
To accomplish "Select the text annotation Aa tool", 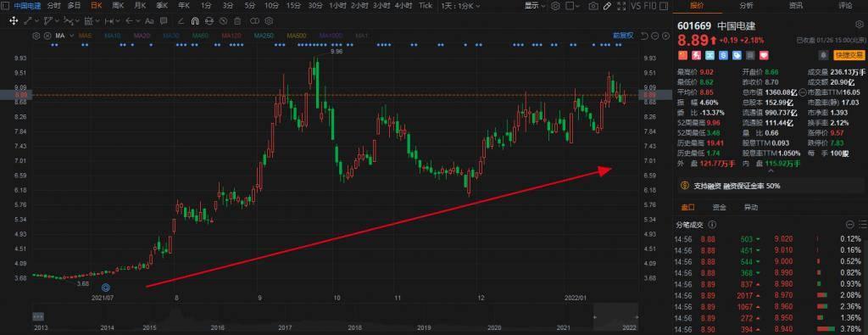I will tap(149, 21).
